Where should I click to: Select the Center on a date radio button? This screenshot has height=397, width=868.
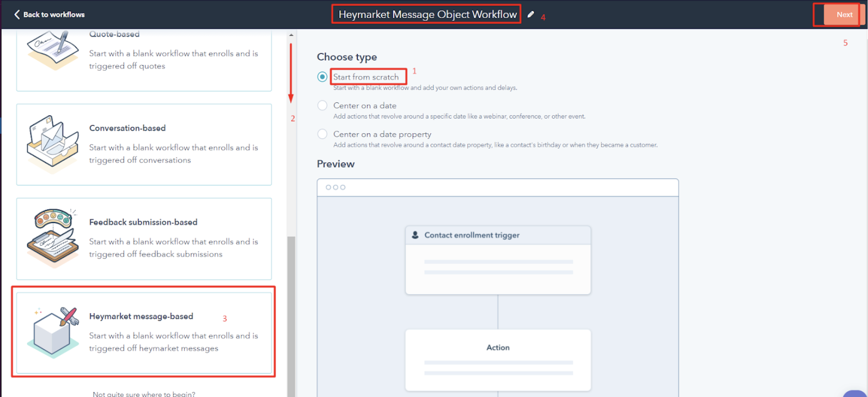point(322,105)
